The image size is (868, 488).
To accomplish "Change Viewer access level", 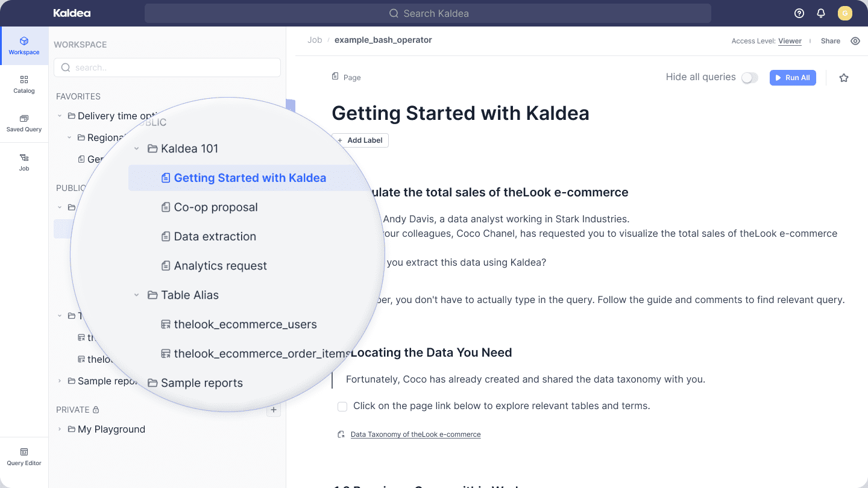I will pos(790,41).
